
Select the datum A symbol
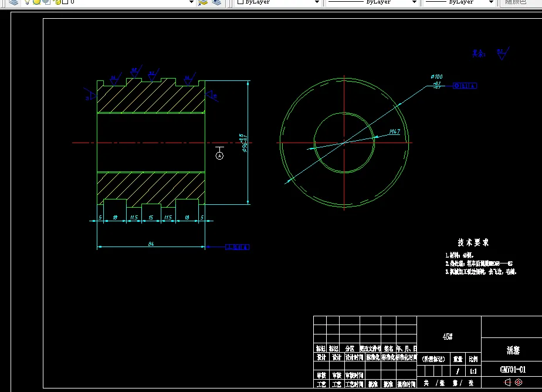coord(219,153)
